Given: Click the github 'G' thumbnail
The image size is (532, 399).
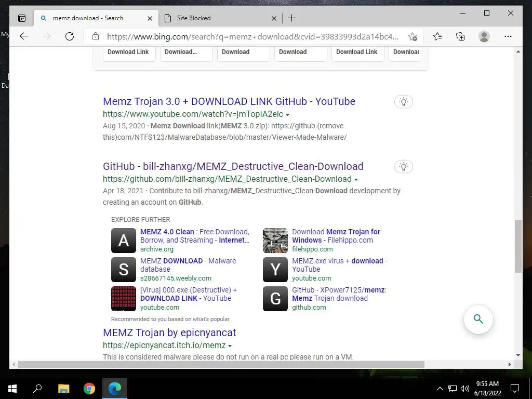Looking at the screenshot, I should (x=275, y=299).
